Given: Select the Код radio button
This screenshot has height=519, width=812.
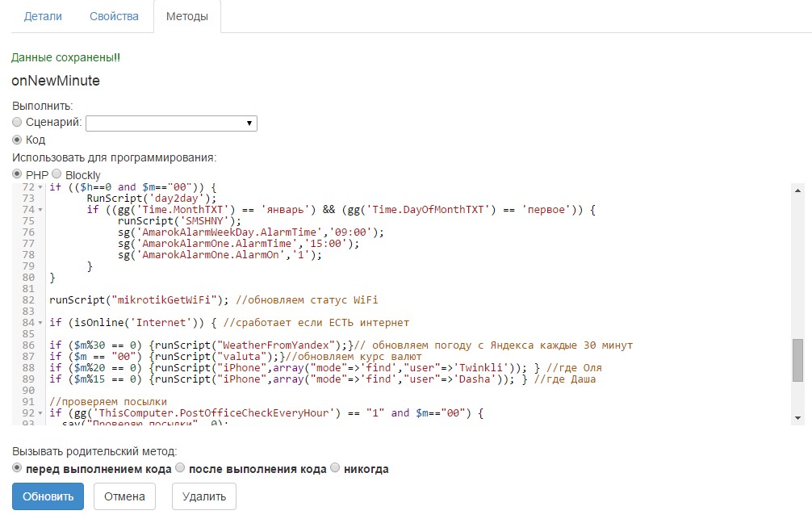Looking at the screenshot, I should (x=16, y=139).
